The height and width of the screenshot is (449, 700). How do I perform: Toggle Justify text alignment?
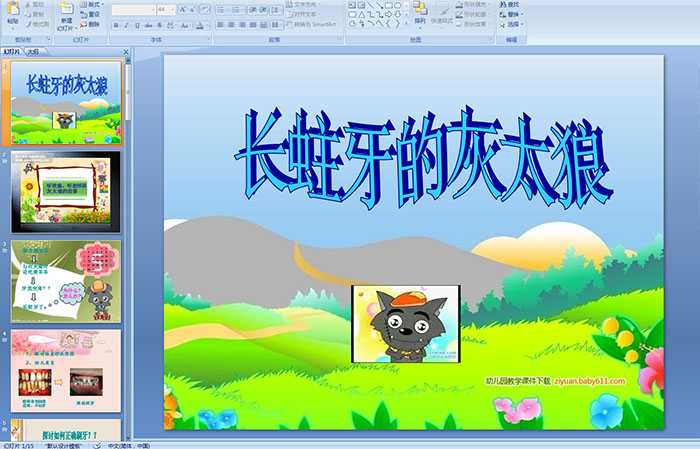[x=253, y=25]
